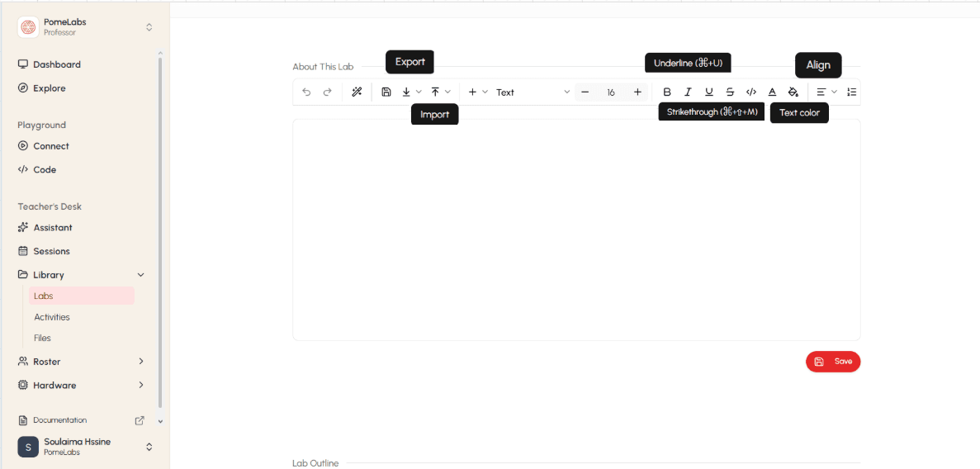Click the Dashboard monitor icon
This screenshot has width=980, height=469.
point(23,64)
